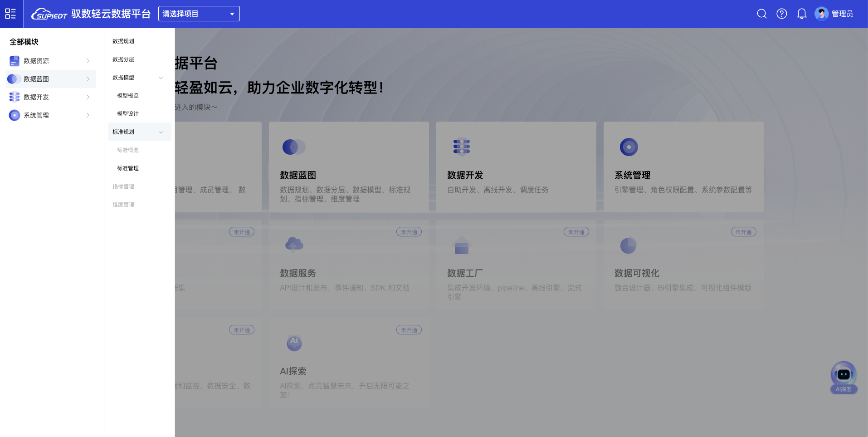Screen dimensions: 868x437
Task: Select 指标管理 menu item
Action: (x=123, y=187)
